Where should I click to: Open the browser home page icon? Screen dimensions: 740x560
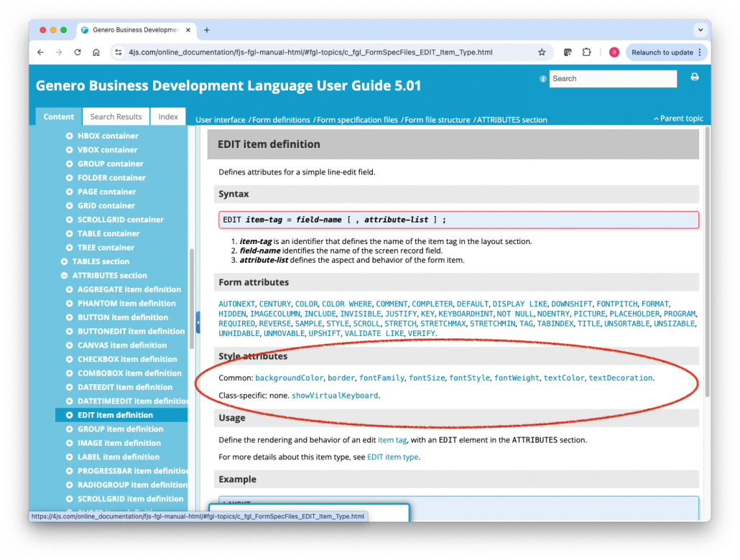pyautogui.click(x=96, y=52)
